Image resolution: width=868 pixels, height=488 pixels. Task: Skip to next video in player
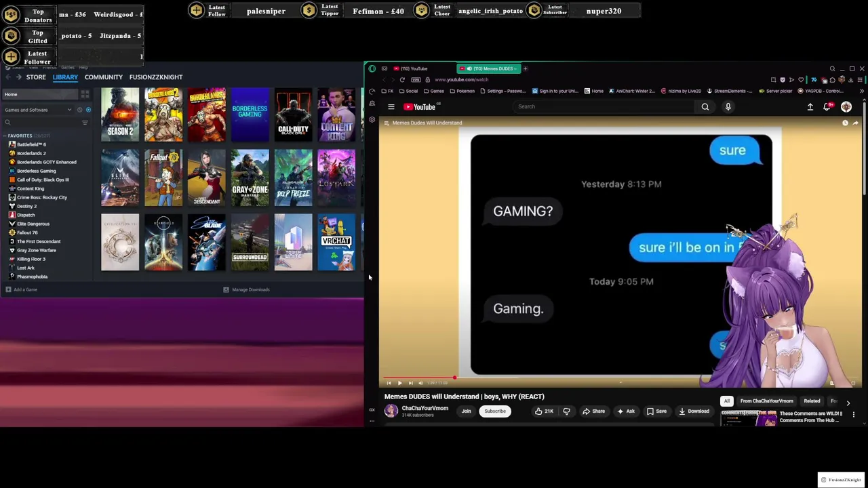[410, 383]
